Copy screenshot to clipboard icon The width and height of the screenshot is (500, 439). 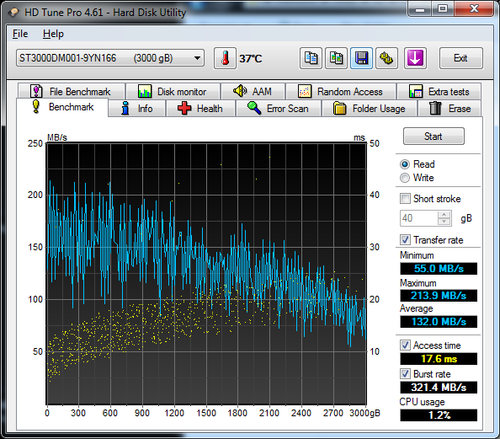coord(336,58)
